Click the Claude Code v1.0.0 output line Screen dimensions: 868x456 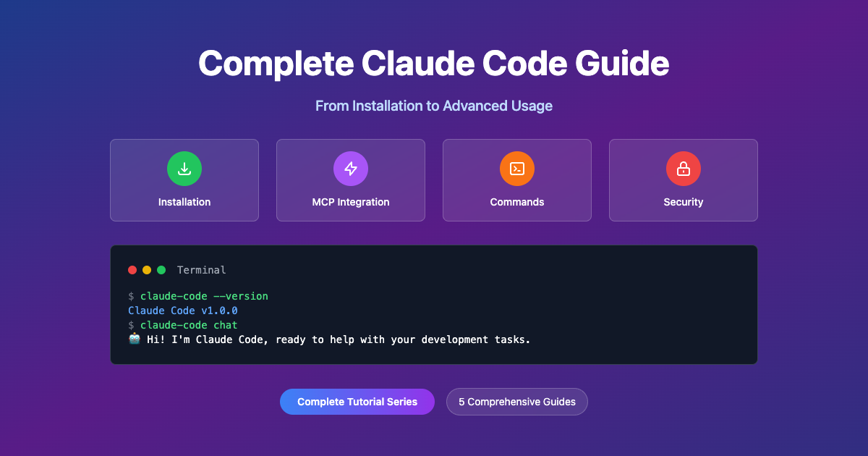pos(183,311)
